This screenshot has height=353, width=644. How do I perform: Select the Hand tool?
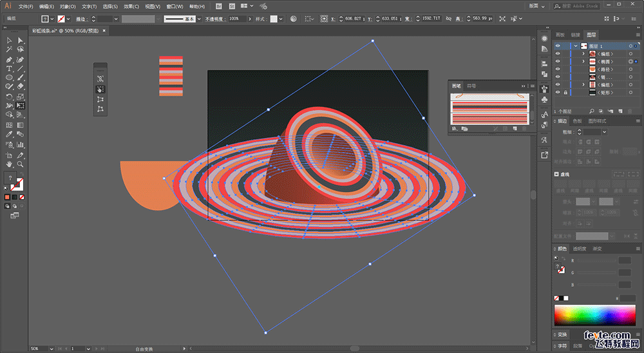click(x=9, y=164)
